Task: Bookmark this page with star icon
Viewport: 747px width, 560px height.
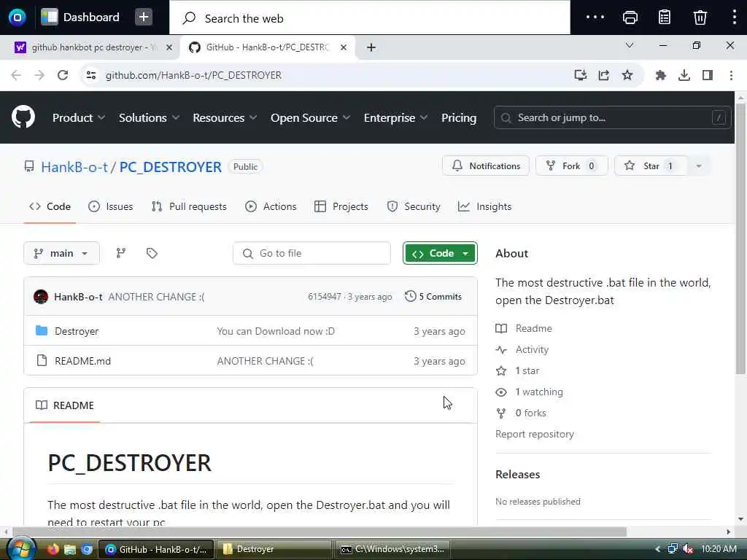Action: click(x=627, y=75)
